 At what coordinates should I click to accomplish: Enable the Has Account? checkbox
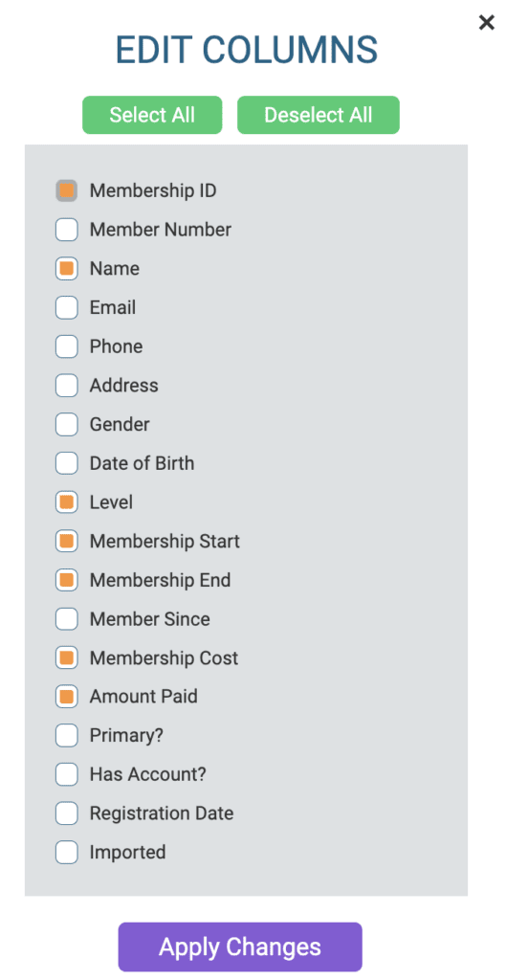(x=67, y=774)
